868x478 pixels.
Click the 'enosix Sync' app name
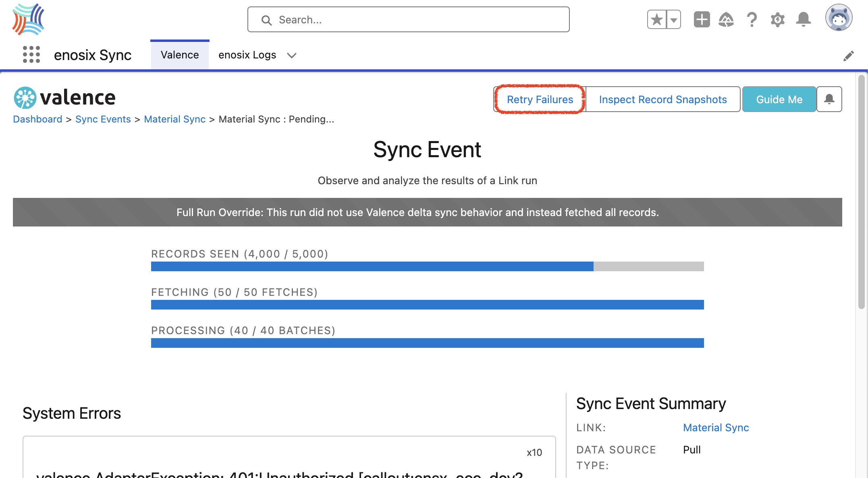(93, 55)
